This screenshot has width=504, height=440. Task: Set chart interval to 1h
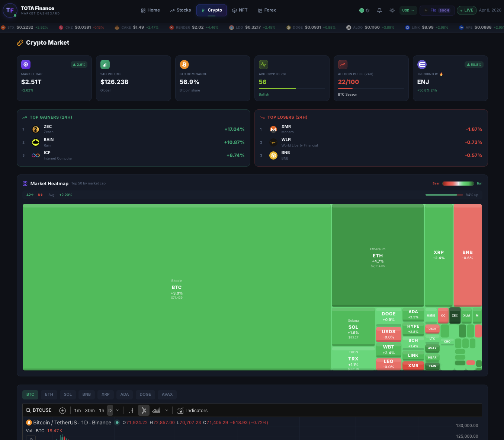[x=102, y=411]
